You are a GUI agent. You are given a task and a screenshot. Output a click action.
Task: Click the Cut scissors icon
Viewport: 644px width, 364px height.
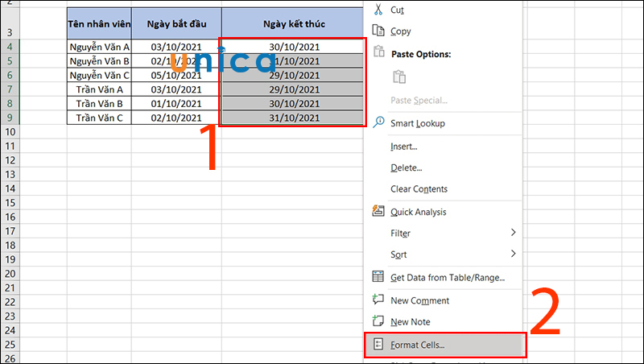pyautogui.click(x=378, y=10)
